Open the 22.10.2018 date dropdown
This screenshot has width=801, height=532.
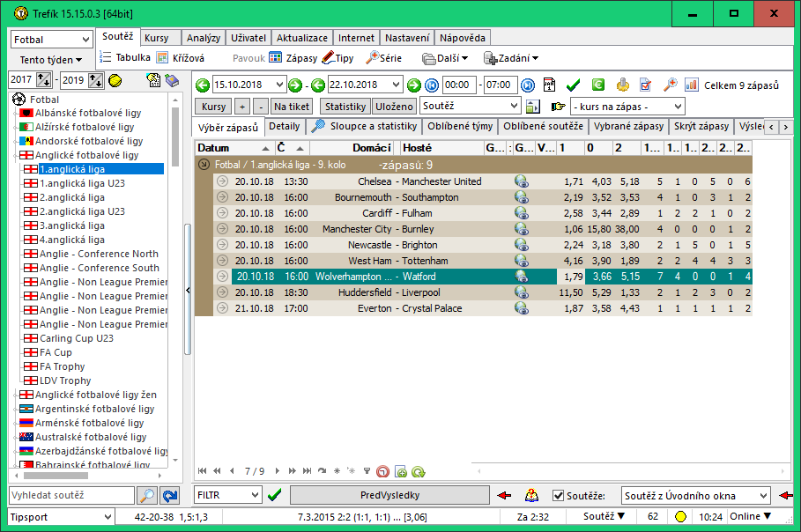pyautogui.click(x=396, y=85)
